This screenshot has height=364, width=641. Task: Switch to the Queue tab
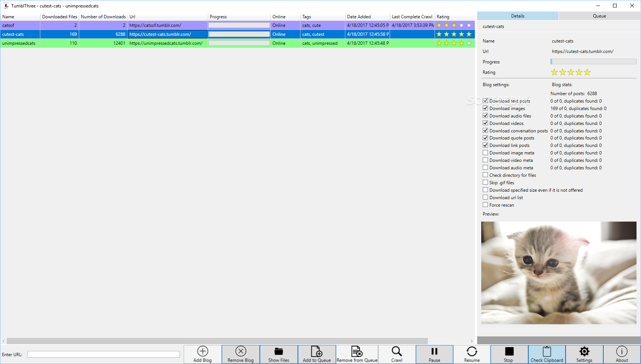pyautogui.click(x=600, y=16)
